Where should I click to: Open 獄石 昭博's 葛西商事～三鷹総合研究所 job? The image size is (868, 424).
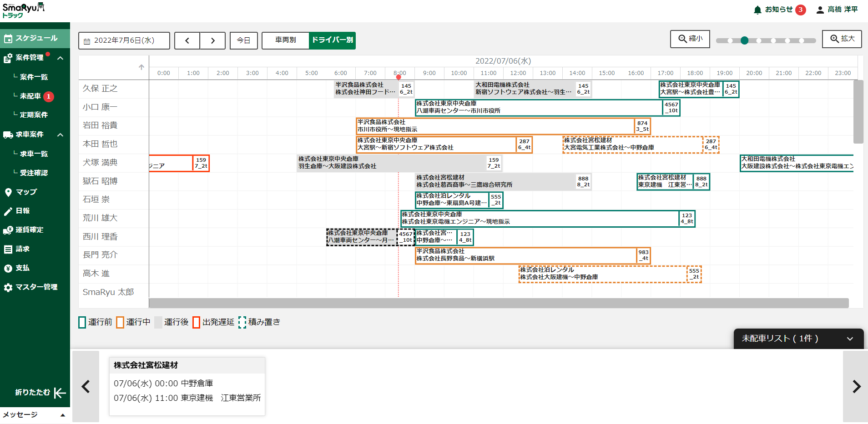point(503,181)
